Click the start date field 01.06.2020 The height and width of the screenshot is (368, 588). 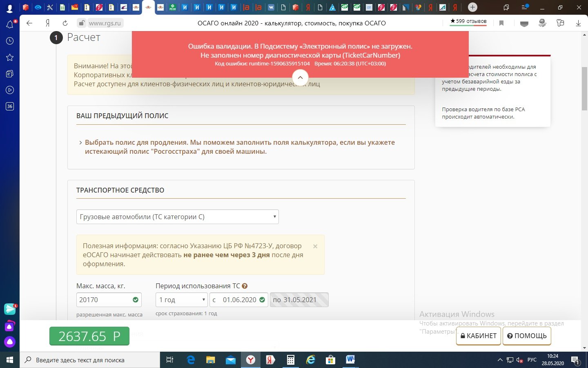tap(239, 300)
